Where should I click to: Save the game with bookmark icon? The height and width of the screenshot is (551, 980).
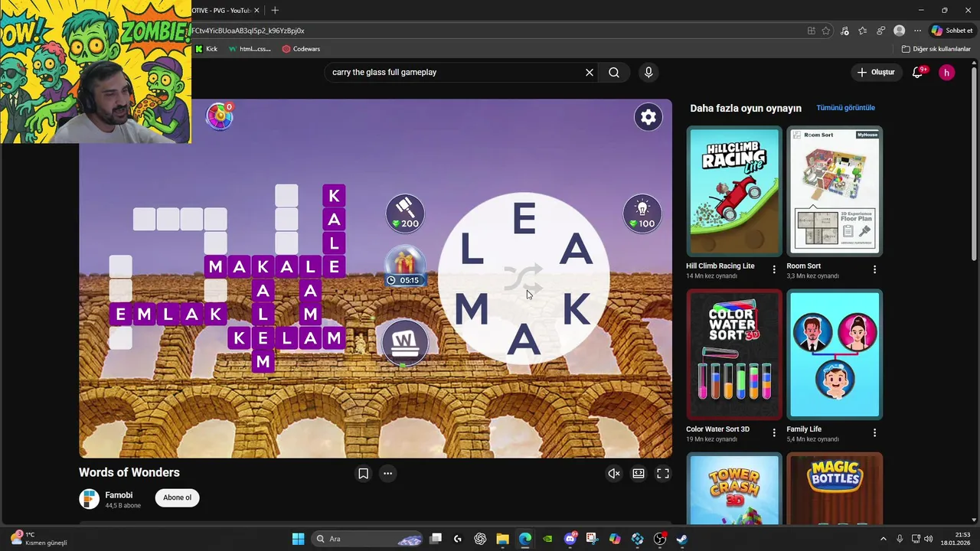364,474
